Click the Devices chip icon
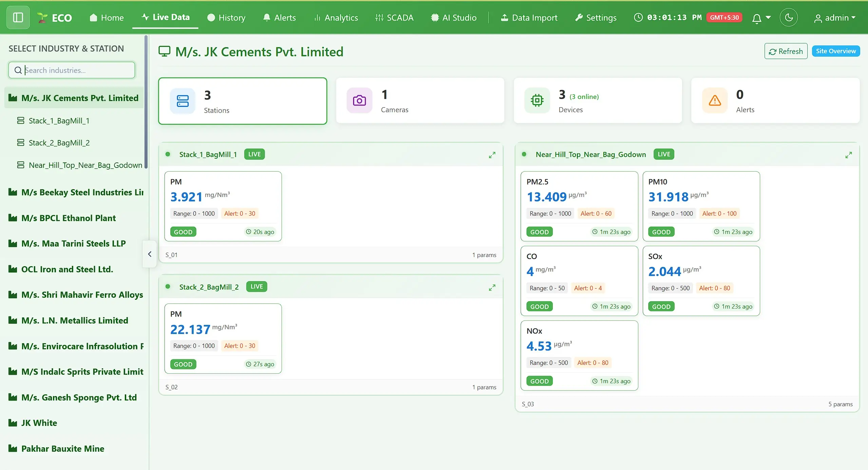 coord(537,100)
